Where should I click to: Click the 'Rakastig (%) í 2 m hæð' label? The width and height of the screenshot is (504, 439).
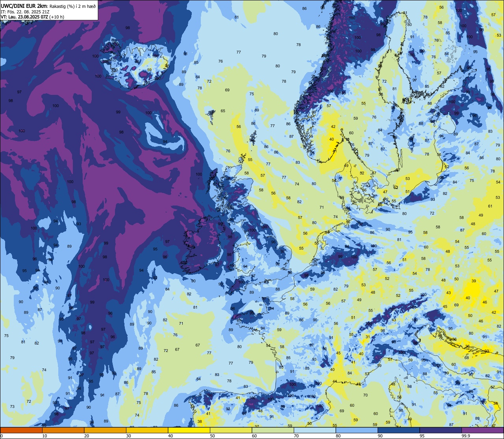click(x=72, y=6)
